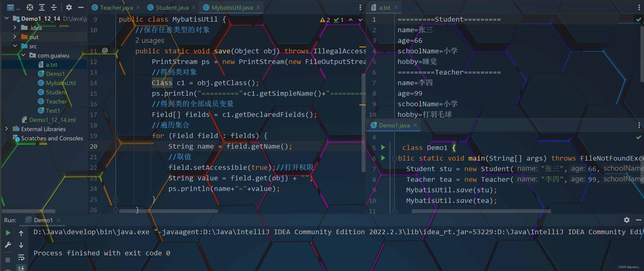Screen dimensions: 644x271
Task: Run class Demo1 from line 5 gutter
Action: point(383,147)
